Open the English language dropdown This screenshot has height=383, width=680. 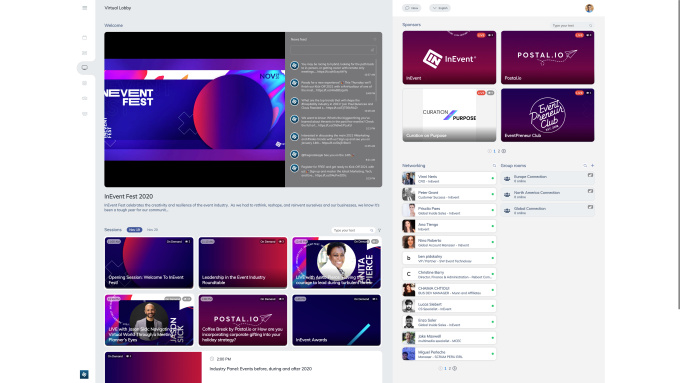[x=440, y=8]
